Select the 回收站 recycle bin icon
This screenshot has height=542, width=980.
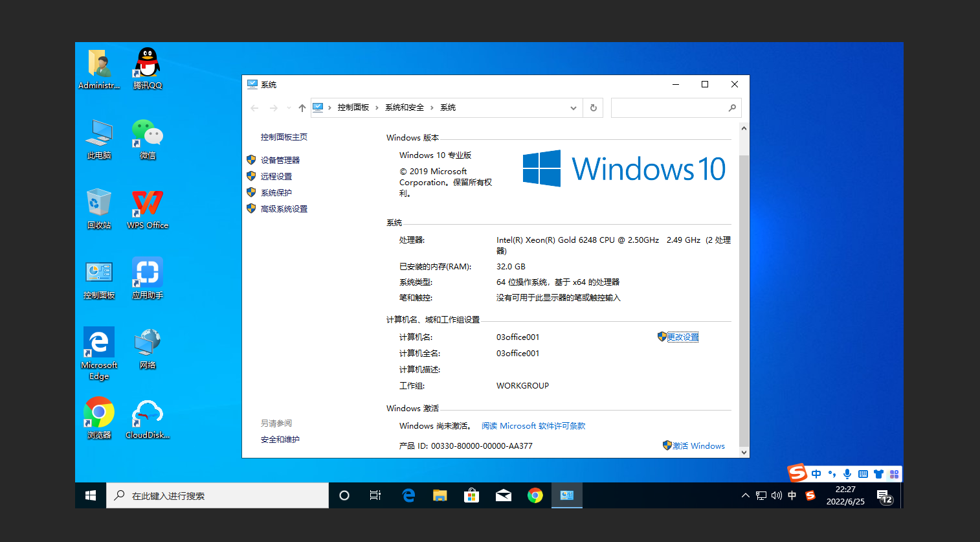pos(99,209)
